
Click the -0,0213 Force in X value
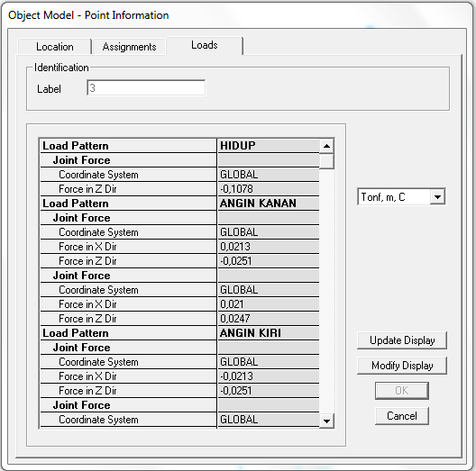pos(269,376)
